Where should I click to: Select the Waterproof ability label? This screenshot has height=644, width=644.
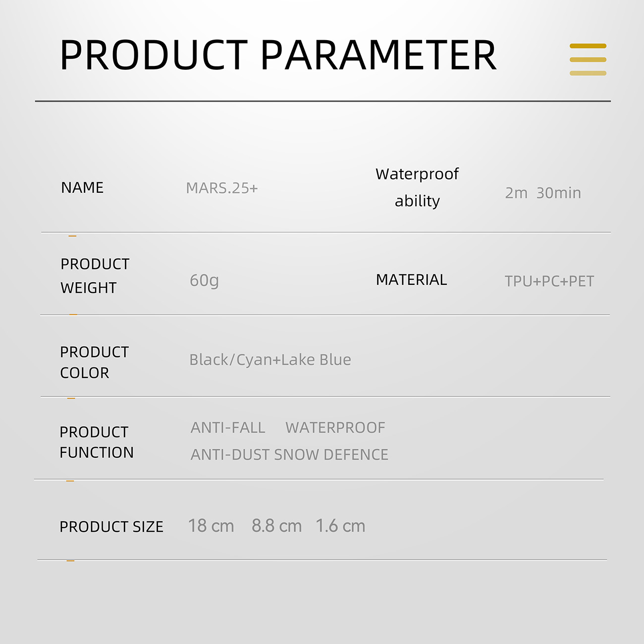(417, 187)
